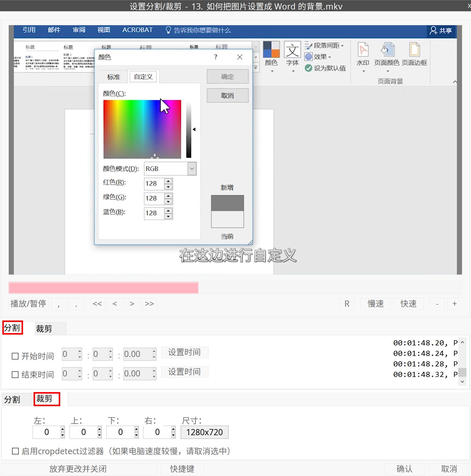This screenshot has width=471, height=476.
Task: Click the 页面颜色 icon in the video preview
Action: 387,50
